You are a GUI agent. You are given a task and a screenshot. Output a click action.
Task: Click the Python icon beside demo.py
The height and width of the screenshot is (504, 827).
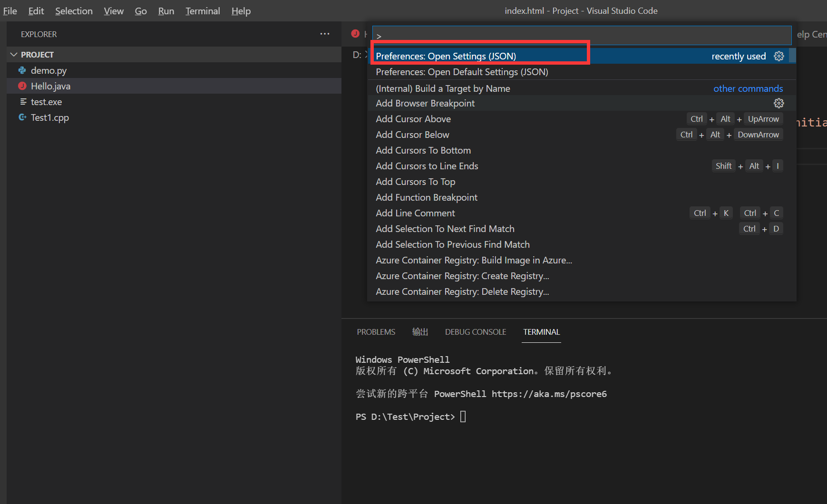pos(22,70)
